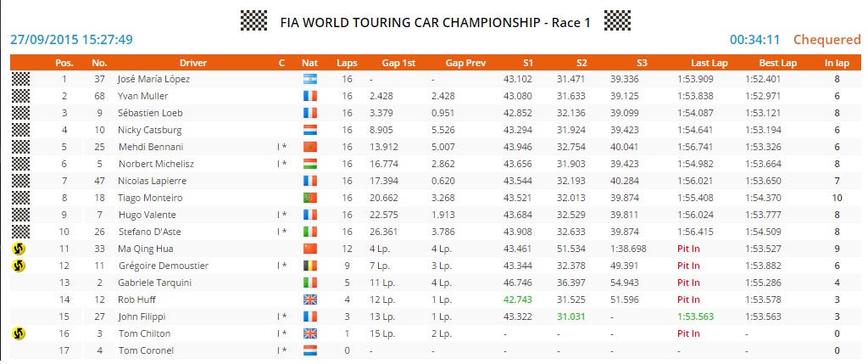This screenshot has height=364, width=868.
Task: Select the Pos. column header
Action: (x=64, y=63)
